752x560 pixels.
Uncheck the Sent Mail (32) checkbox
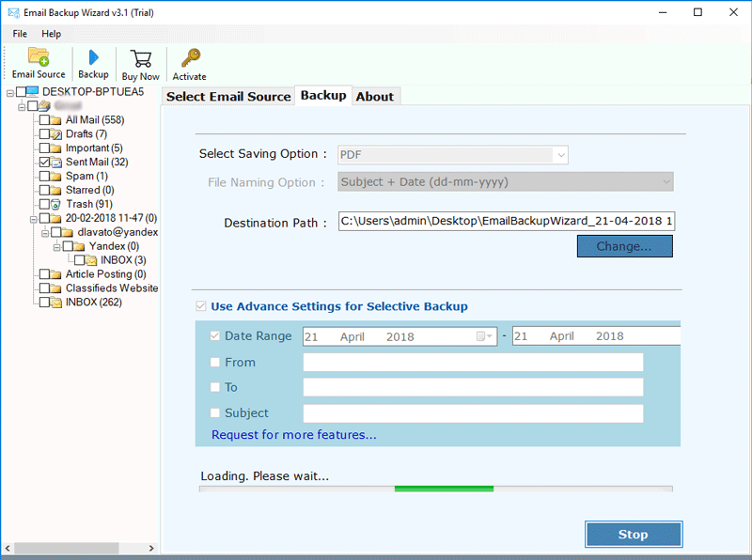(x=44, y=162)
